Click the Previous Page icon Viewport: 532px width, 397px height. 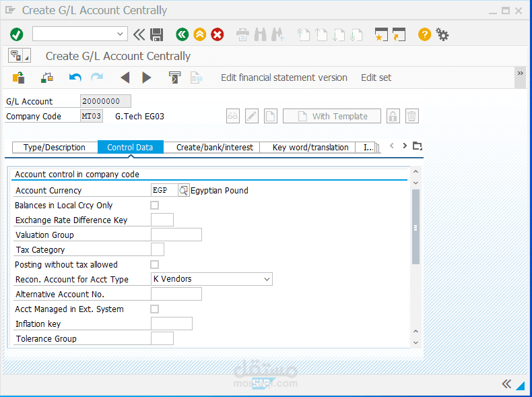(x=321, y=34)
